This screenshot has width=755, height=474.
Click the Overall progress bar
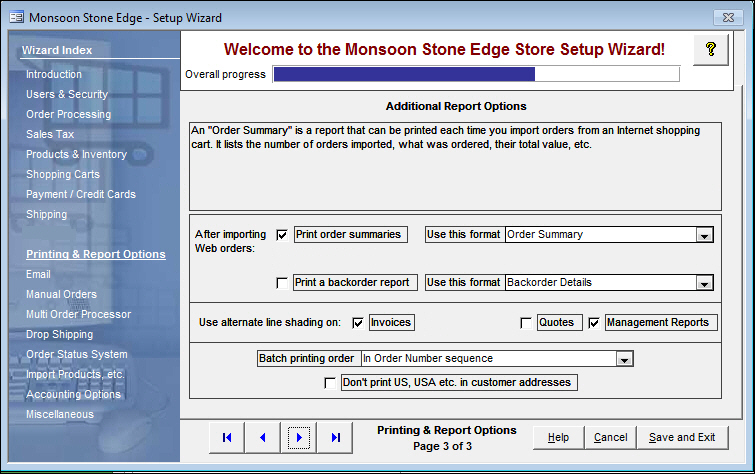pos(476,74)
